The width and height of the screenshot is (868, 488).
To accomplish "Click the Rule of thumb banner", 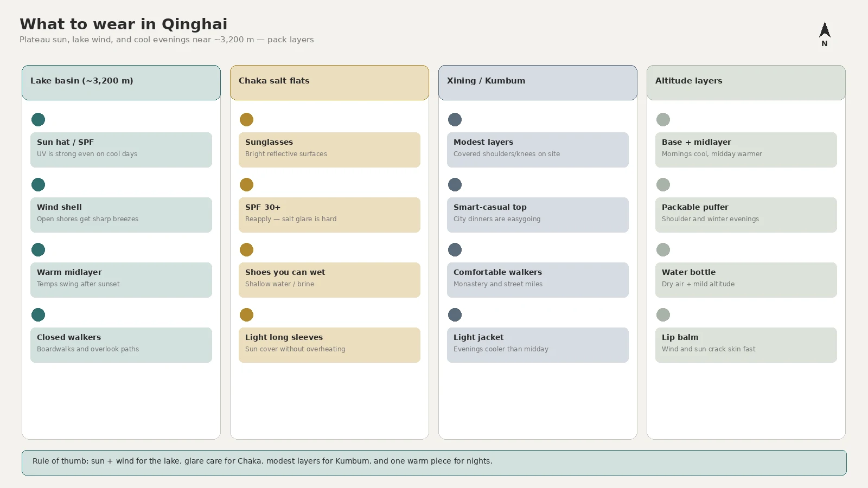I will pos(434,463).
